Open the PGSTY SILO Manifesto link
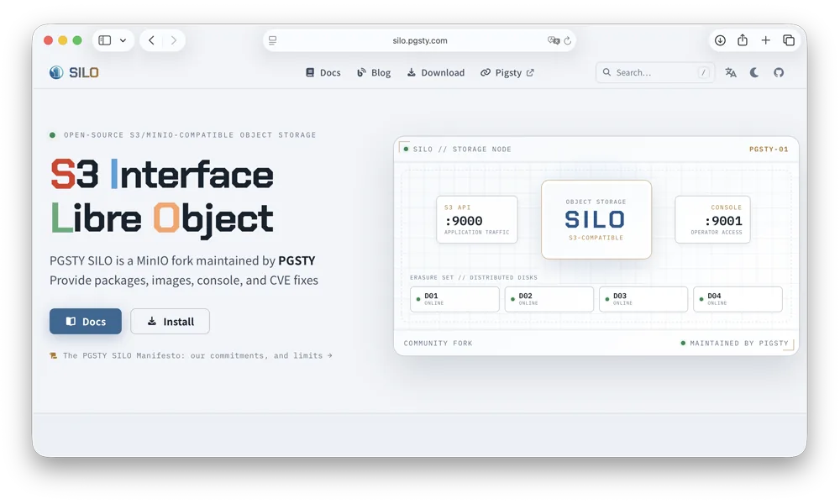The width and height of the screenshot is (840, 504). pyautogui.click(x=191, y=355)
